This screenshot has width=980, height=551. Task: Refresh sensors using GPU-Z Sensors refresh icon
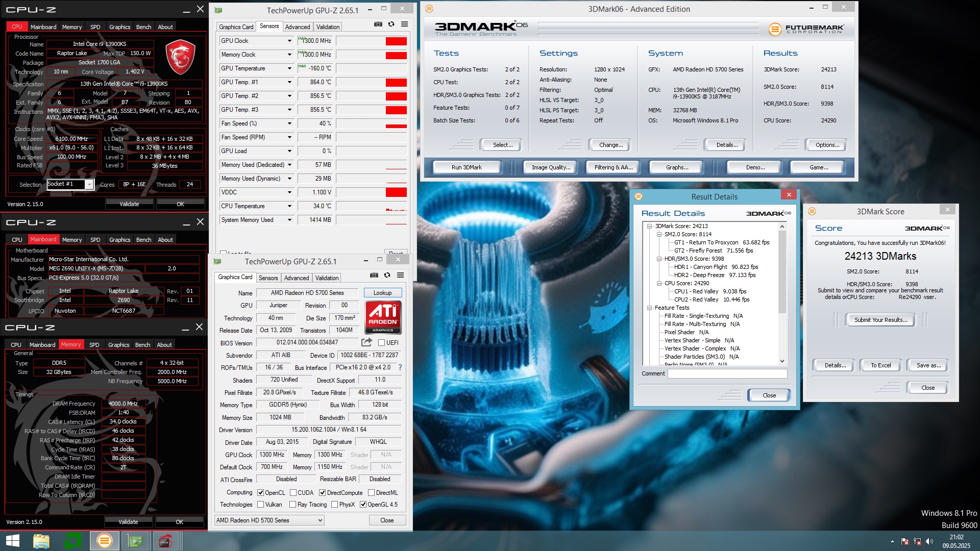391,24
